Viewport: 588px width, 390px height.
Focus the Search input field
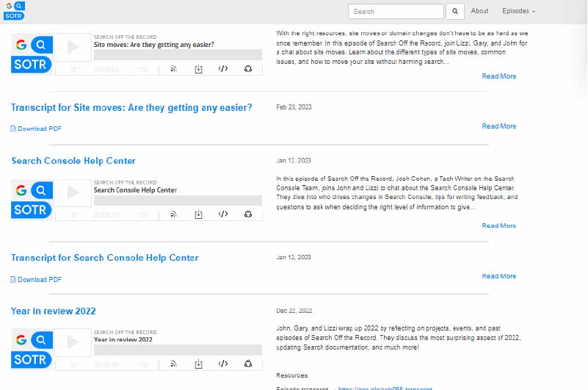click(x=396, y=11)
